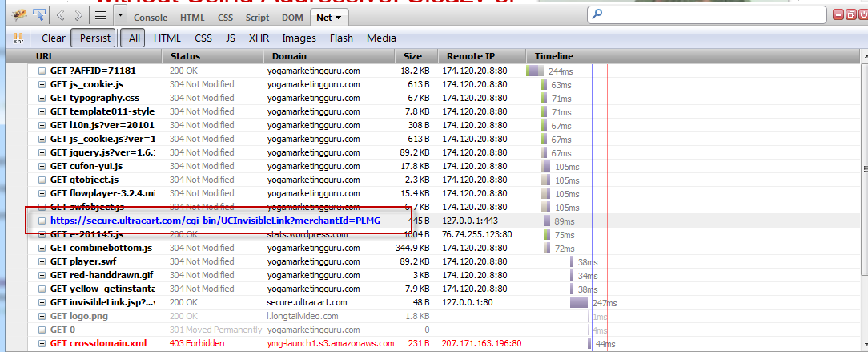Expand the GET logo.png request
Image resolution: width=868 pixels, height=352 pixels.
coord(42,316)
